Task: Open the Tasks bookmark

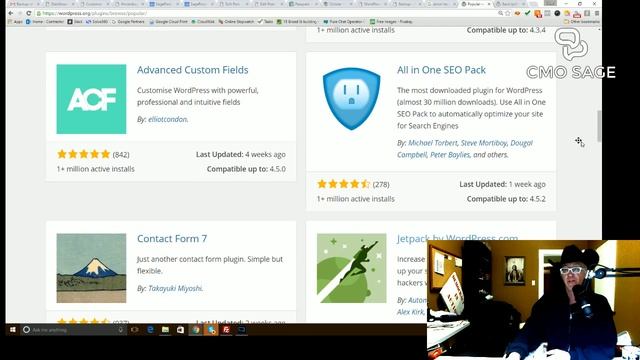Action: coord(265,21)
